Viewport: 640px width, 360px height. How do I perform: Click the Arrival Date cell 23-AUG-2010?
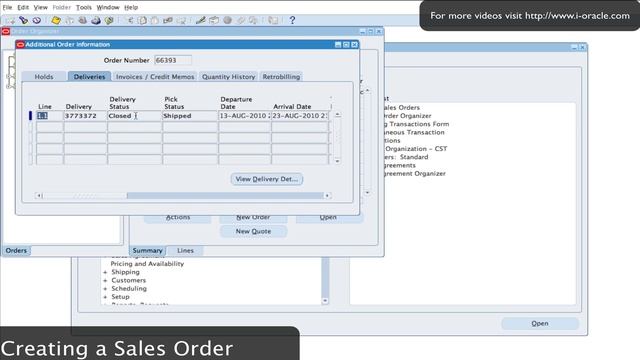pyautogui.click(x=300, y=116)
